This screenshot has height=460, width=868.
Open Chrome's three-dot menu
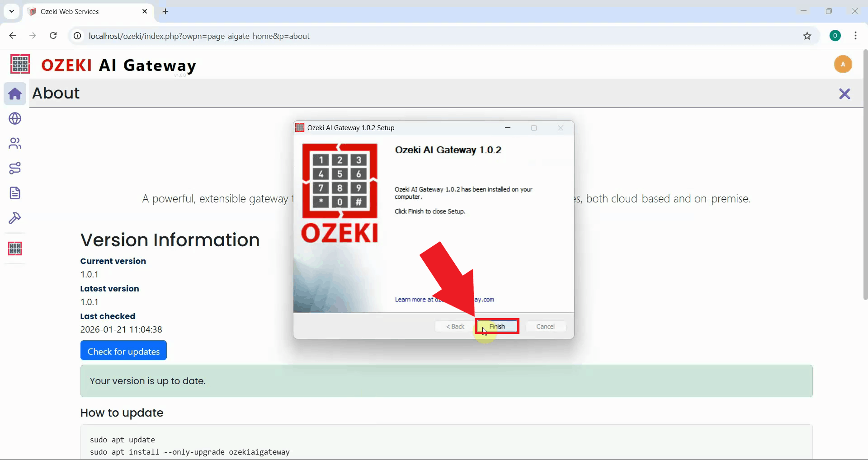coord(855,36)
